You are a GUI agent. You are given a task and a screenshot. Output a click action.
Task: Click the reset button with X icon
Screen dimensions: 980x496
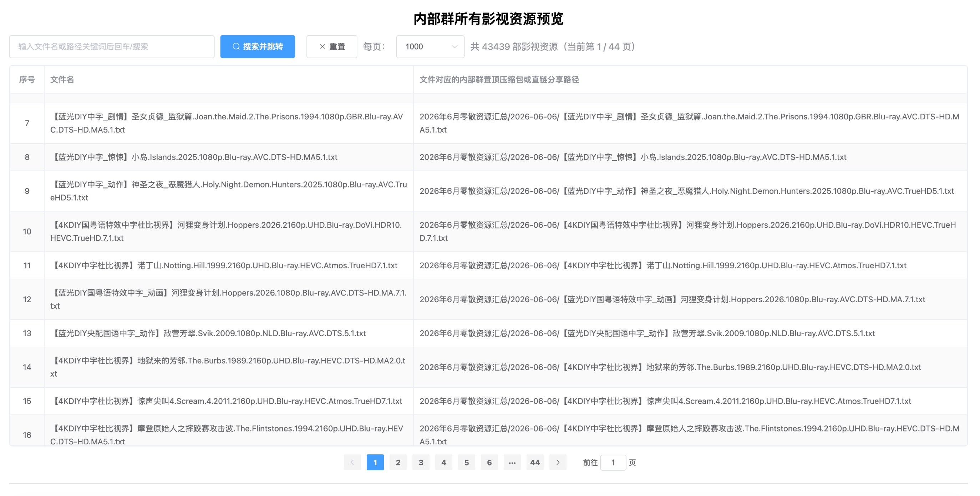coord(332,46)
